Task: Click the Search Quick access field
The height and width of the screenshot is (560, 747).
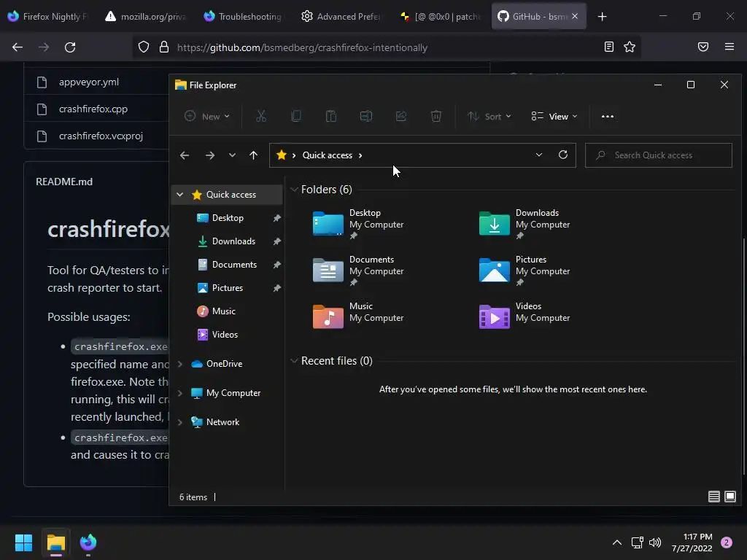Action: click(659, 155)
